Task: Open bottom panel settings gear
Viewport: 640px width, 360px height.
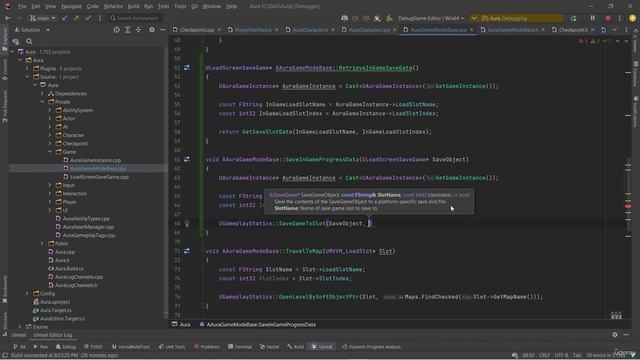Action: click(615, 335)
